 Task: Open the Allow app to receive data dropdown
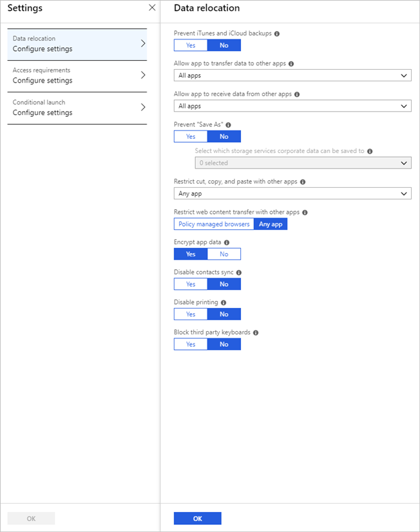point(292,106)
